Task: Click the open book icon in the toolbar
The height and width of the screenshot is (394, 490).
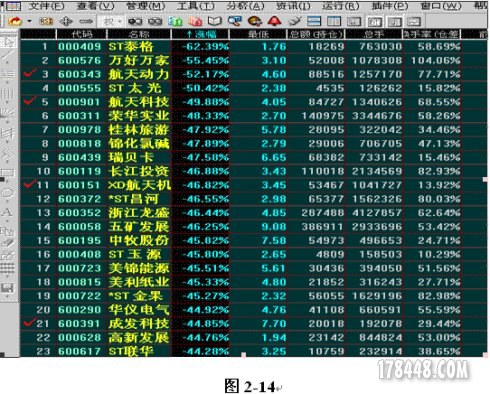Action: 215,21
